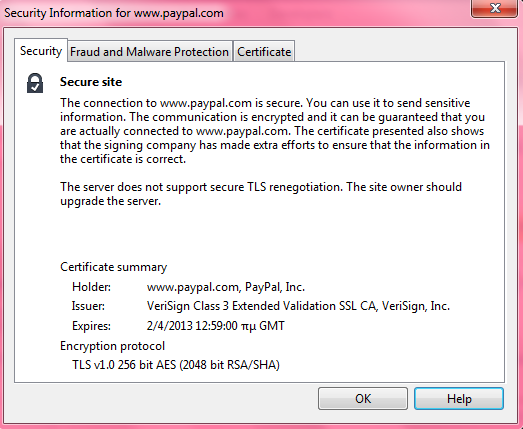Screen dimensions: 523x429
Task: Confirm with the OK button
Action: 363,399
